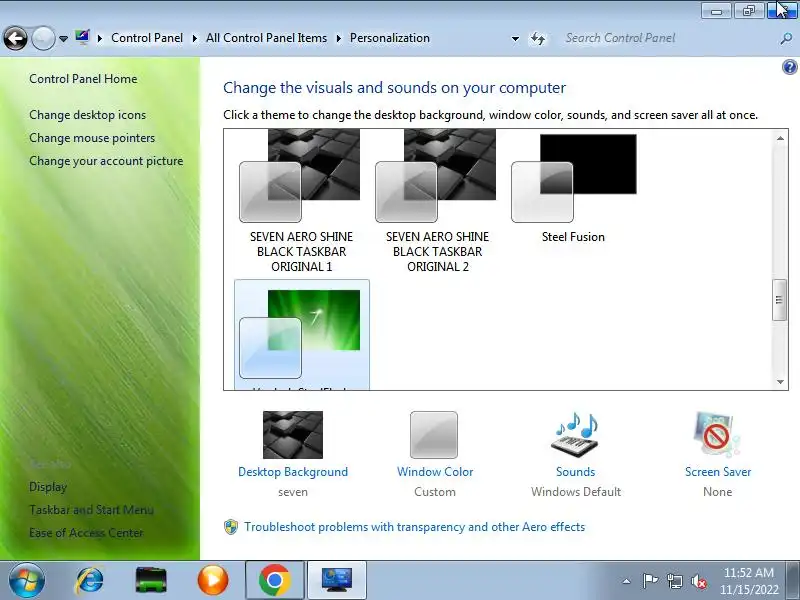Show hidden tray icons arrow
800x600 pixels.
tap(627, 581)
